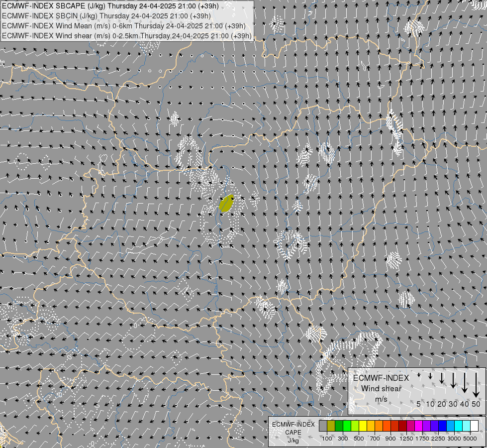
Task: Click the '30' value under the wind shear arrows
Action: pos(453,404)
